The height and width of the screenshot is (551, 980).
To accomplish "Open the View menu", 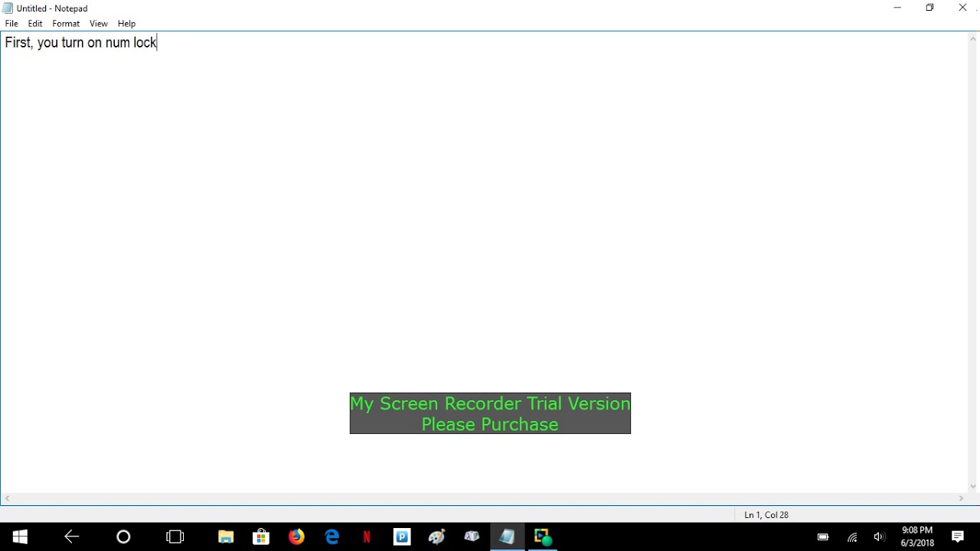I will 99,24.
